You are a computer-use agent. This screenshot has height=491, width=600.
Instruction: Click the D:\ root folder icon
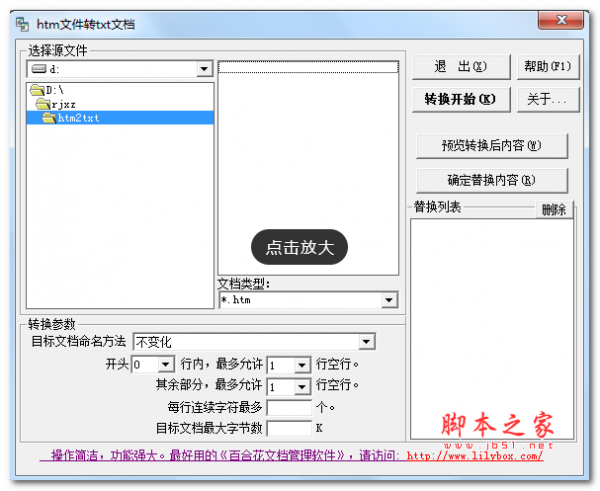[x=37, y=90]
